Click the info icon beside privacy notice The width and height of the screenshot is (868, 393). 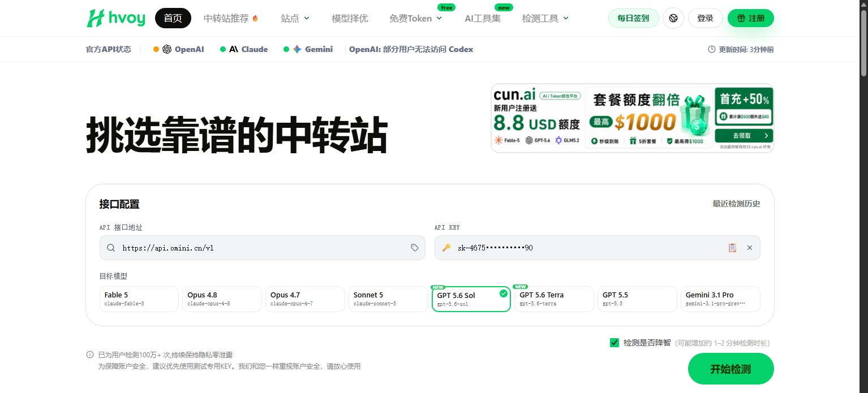(90, 355)
